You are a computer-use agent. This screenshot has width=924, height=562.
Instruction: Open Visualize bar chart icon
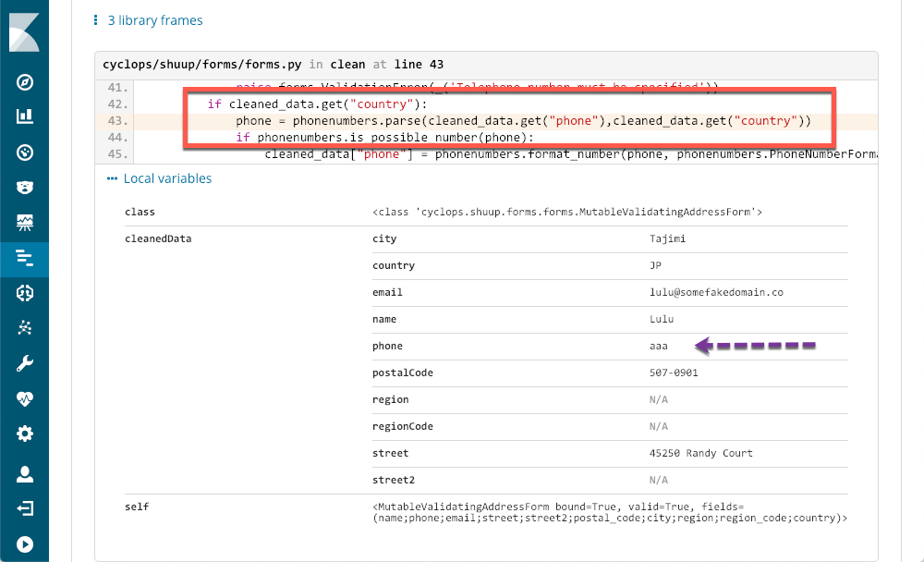25,117
